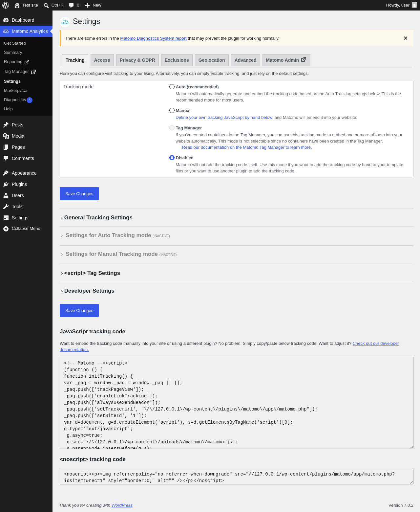420x512 pixels.
Task: Open Marketplace submenu item
Action: pyautogui.click(x=15, y=91)
